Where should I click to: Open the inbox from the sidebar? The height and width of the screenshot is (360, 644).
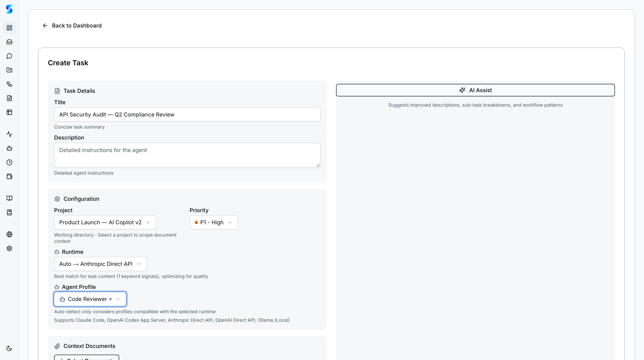tap(9, 42)
